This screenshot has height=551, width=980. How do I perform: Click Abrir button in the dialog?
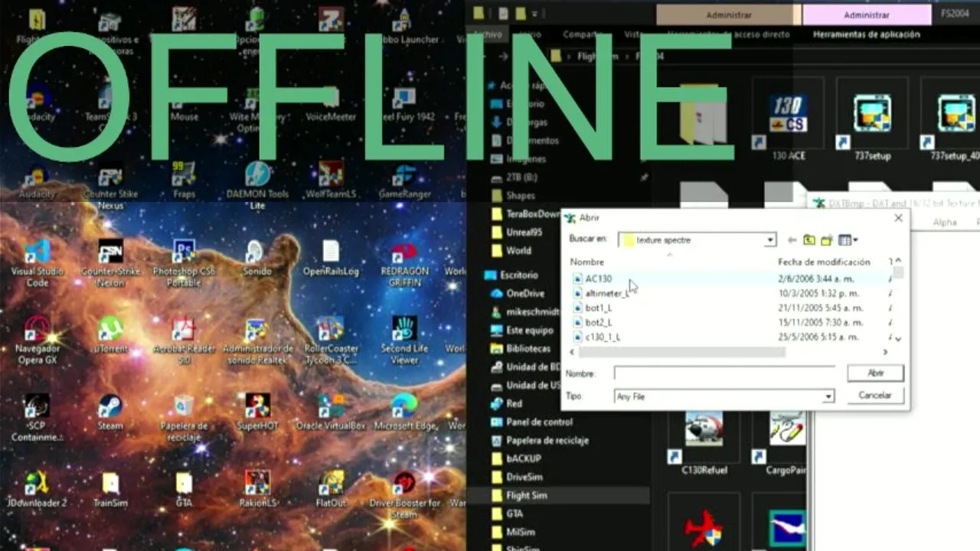pos(875,373)
